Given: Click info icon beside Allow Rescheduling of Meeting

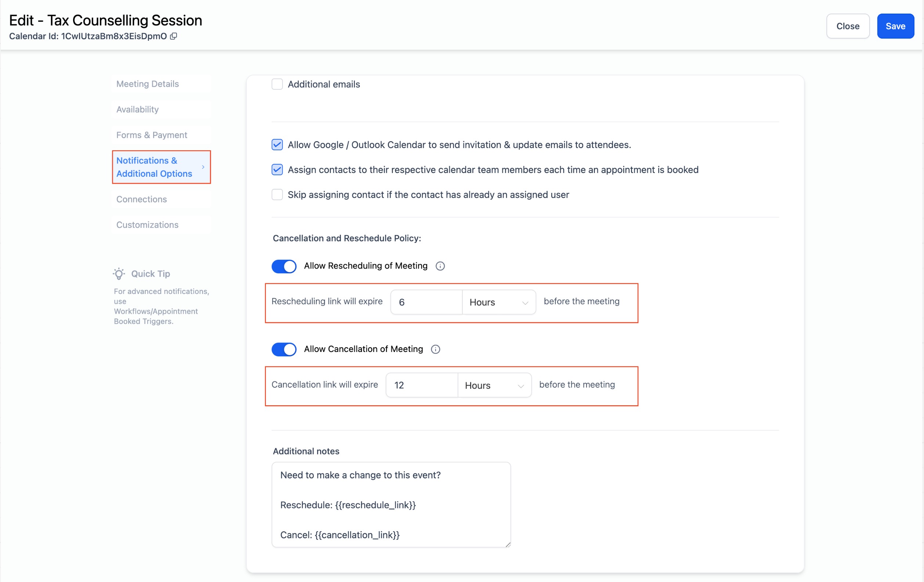Looking at the screenshot, I should (x=440, y=266).
